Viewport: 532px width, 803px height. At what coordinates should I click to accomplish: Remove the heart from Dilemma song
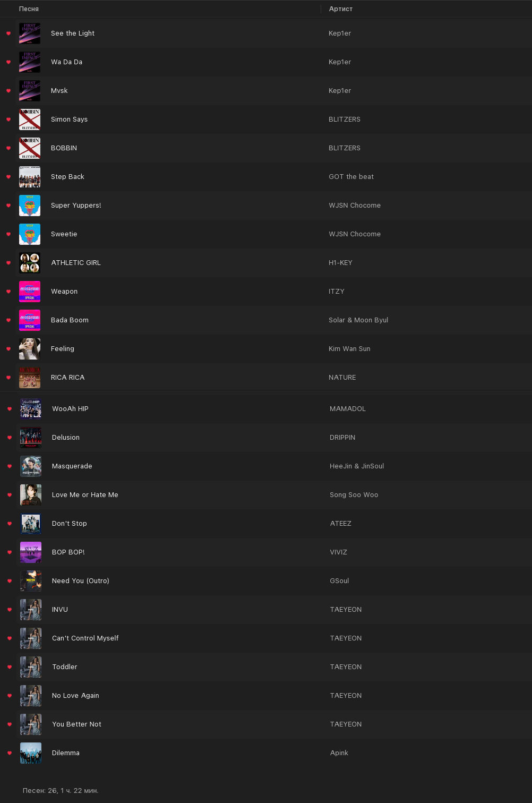tap(10, 753)
